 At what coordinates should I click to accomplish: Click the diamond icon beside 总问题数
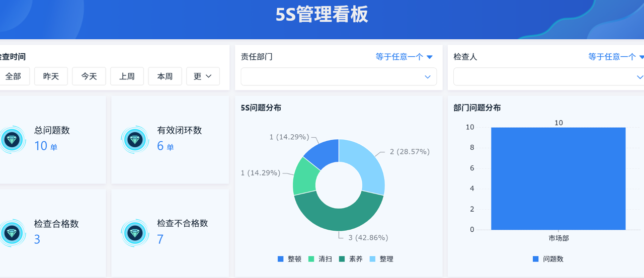[12, 139]
